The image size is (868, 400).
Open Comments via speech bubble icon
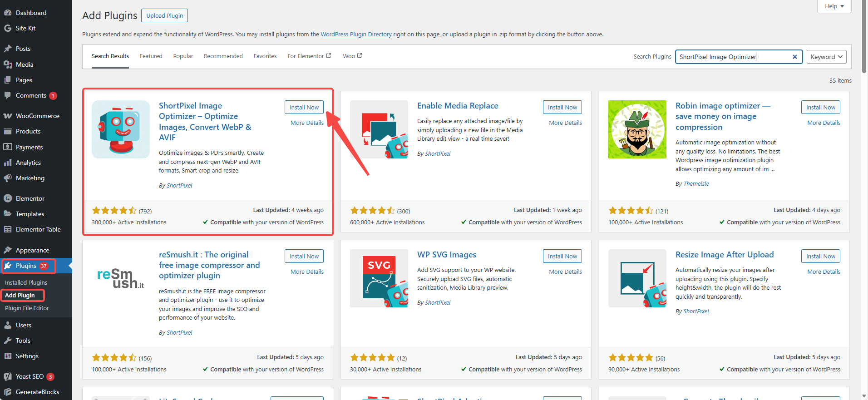tap(8, 95)
